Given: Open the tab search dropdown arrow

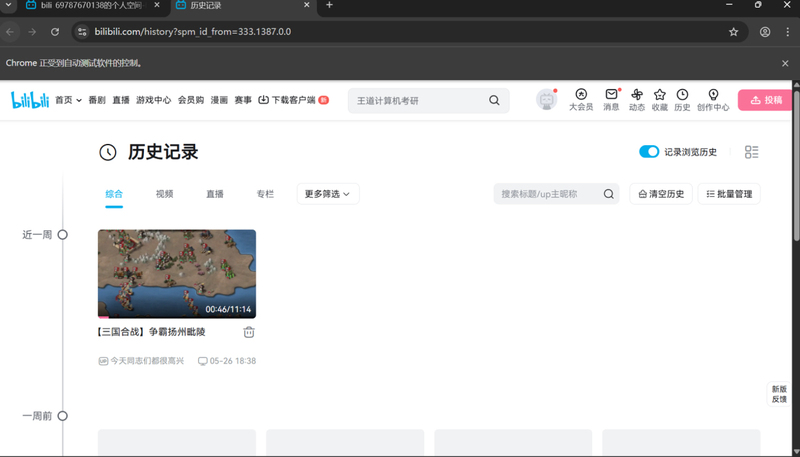Looking at the screenshot, I should [8, 5].
